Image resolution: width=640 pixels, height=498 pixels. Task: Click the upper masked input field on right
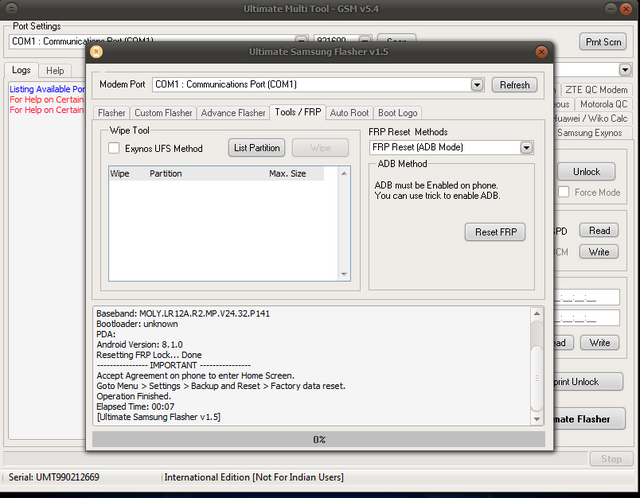(x=587, y=297)
